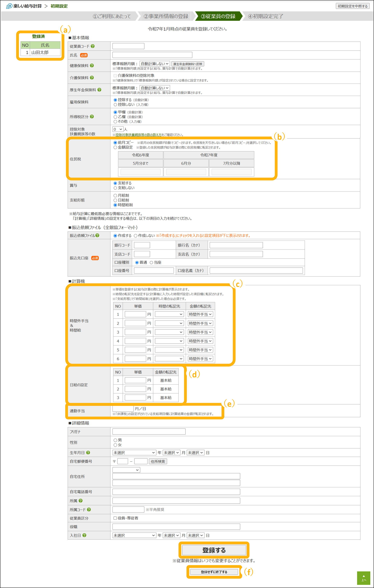Select 当座 account type
Screen dimensions: 374x588
pos(151,263)
